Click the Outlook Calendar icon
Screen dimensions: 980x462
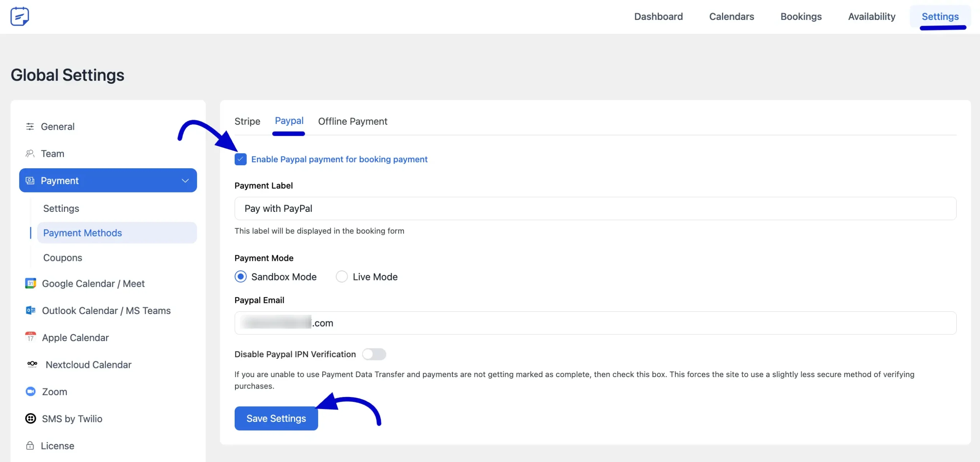tap(31, 311)
